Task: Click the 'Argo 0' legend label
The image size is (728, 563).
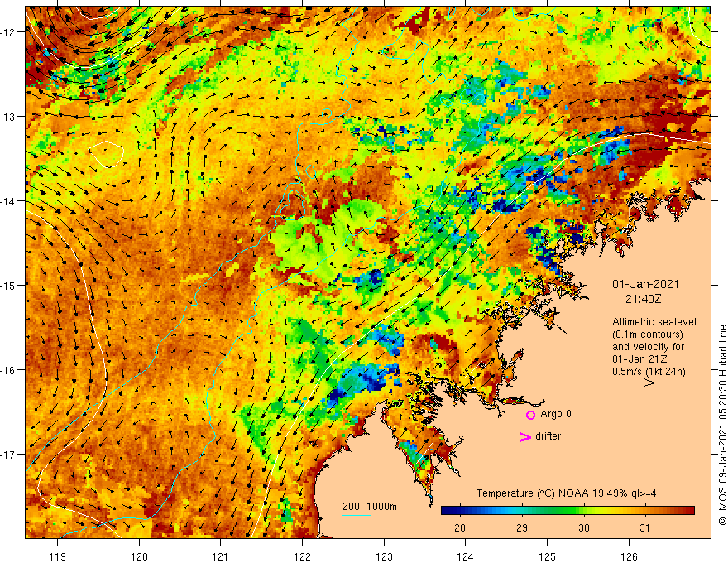Action: 556,414
